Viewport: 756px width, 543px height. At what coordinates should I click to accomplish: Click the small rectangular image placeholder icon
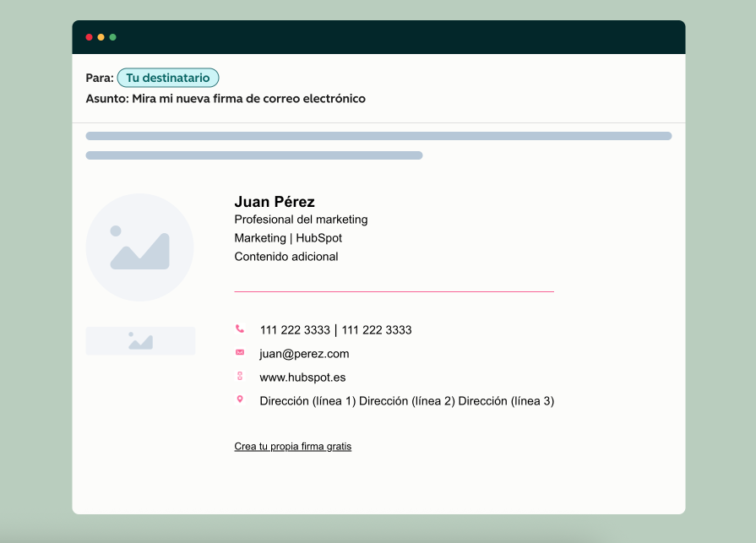[x=140, y=340]
